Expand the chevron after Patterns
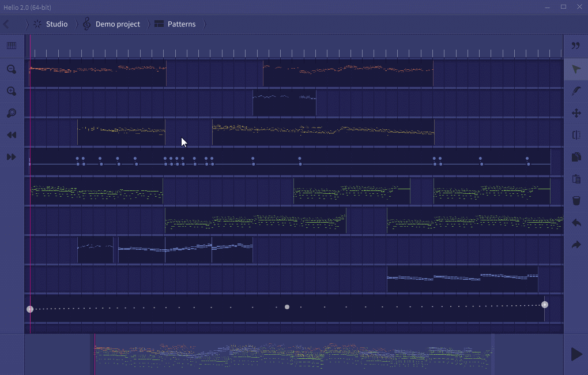The height and width of the screenshot is (375, 588). coord(205,24)
